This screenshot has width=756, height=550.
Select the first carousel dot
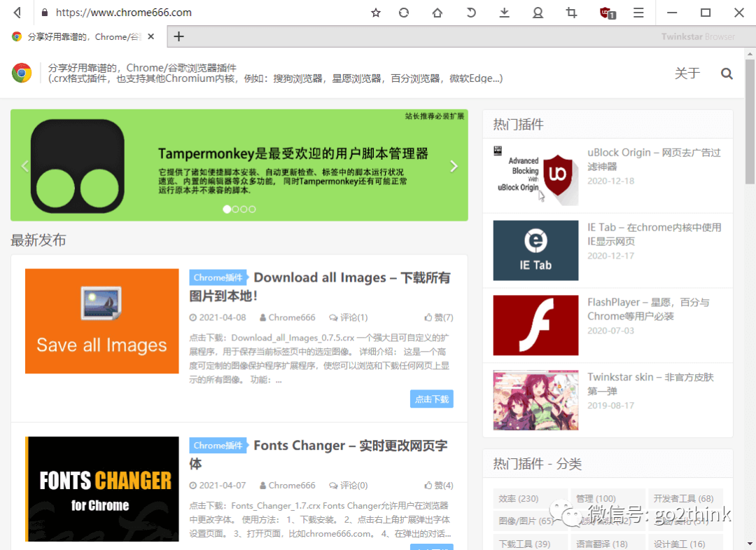coord(227,209)
